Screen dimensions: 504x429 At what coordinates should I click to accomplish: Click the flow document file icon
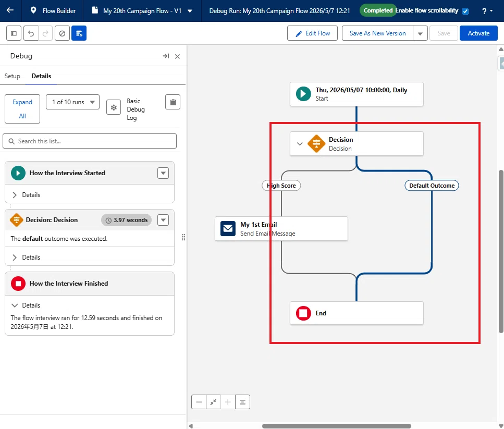click(95, 10)
